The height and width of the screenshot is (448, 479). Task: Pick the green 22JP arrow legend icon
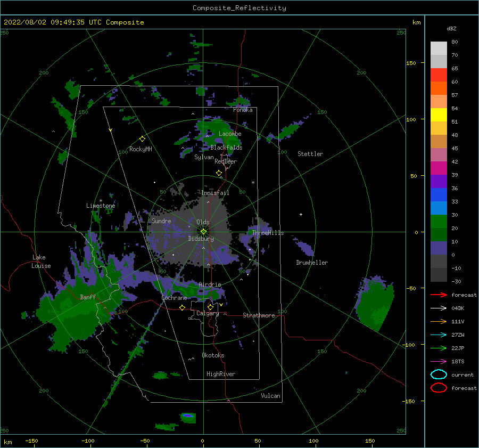coord(439,348)
